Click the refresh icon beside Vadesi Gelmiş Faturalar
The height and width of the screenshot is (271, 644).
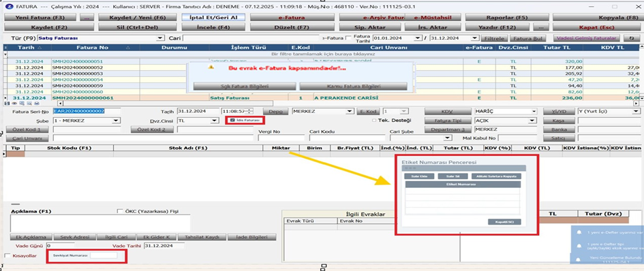pos(632,38)
